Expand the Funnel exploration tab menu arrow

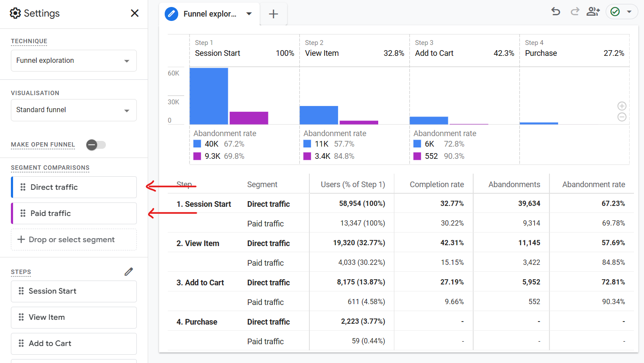[x=249, y=14]
